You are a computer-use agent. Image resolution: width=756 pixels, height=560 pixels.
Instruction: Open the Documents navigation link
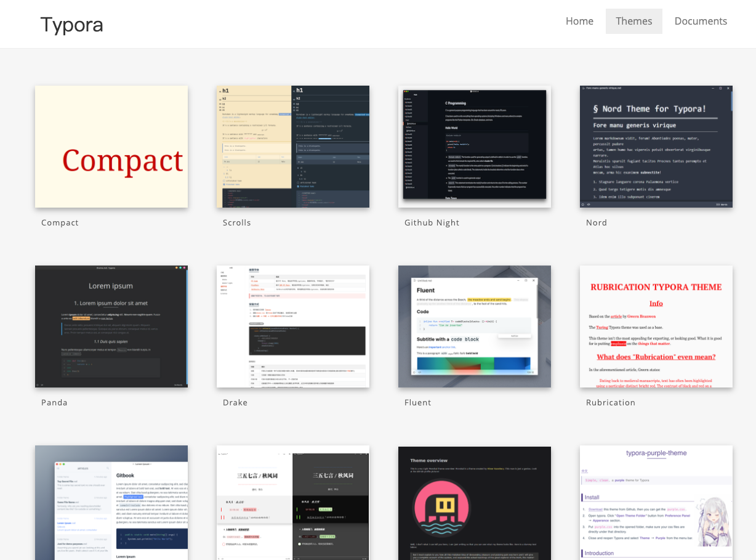[x=701, y=21]
